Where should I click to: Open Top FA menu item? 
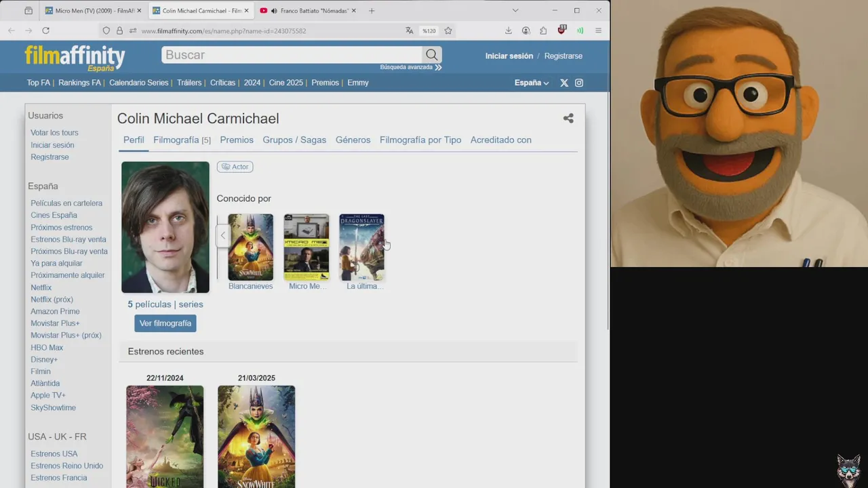click(39, 83)
